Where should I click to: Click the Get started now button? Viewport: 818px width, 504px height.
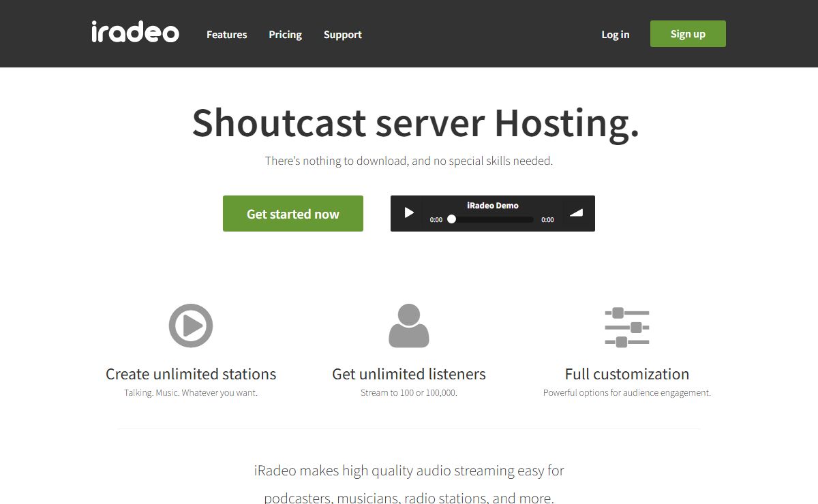[293, 214]
